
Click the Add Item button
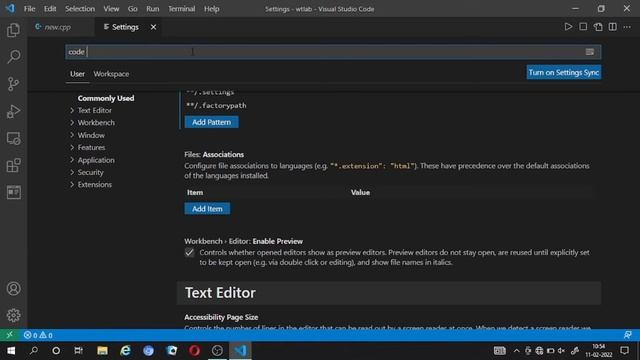pos(207,209)
